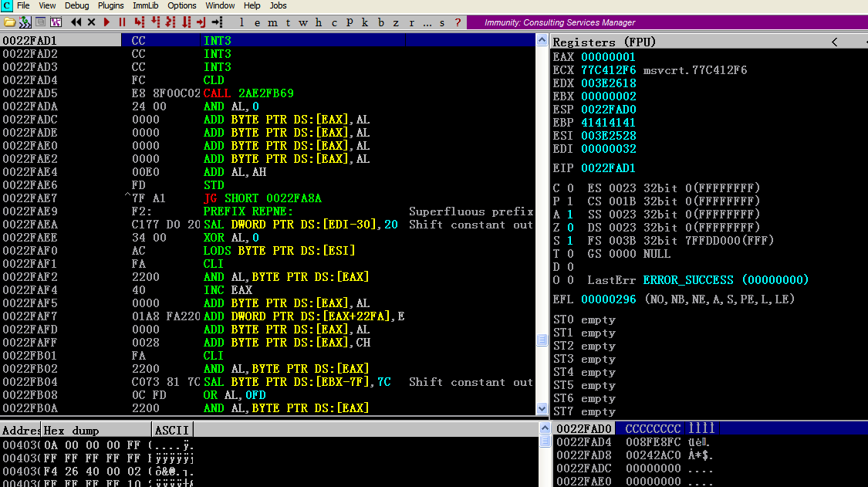Restart the debugged program
Viewport: 868px width, 487px height.
coord(75,22)
